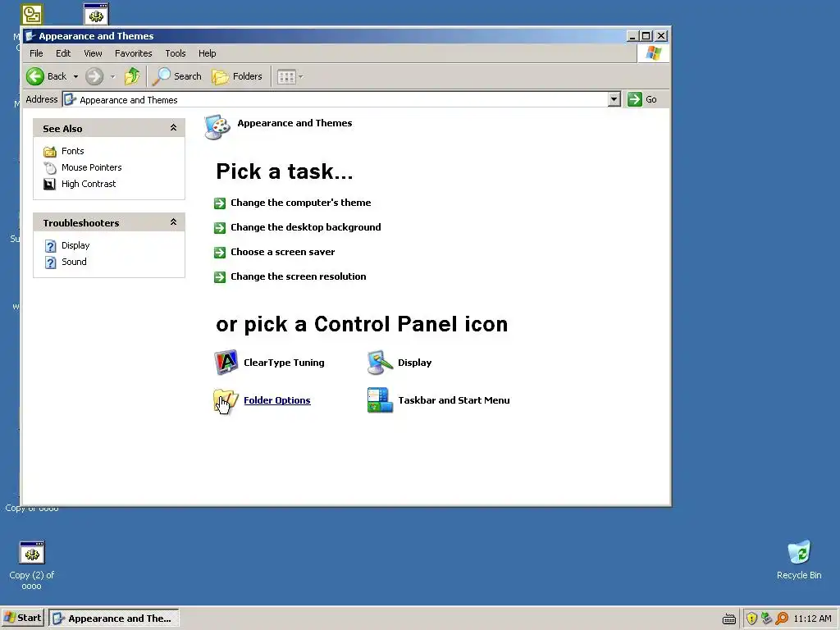
Task: Select the Recycle Bin desktop icon
Action: click(x=799, y=559)
